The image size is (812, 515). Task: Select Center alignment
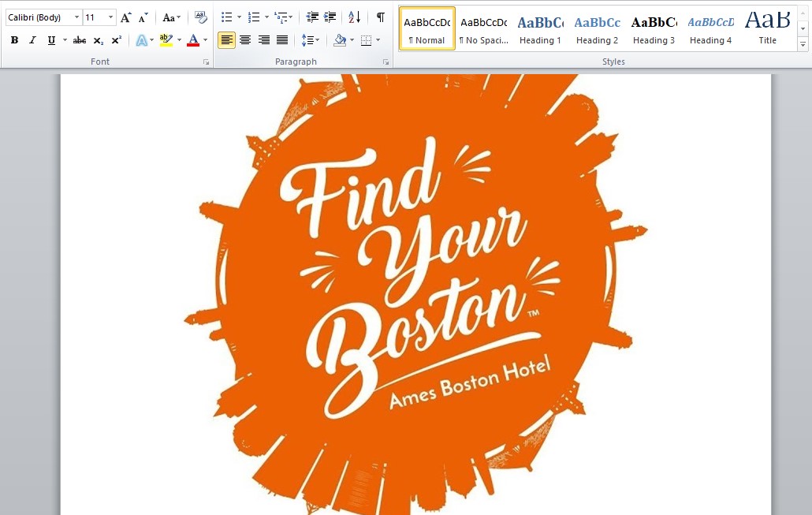click(245, 40)
